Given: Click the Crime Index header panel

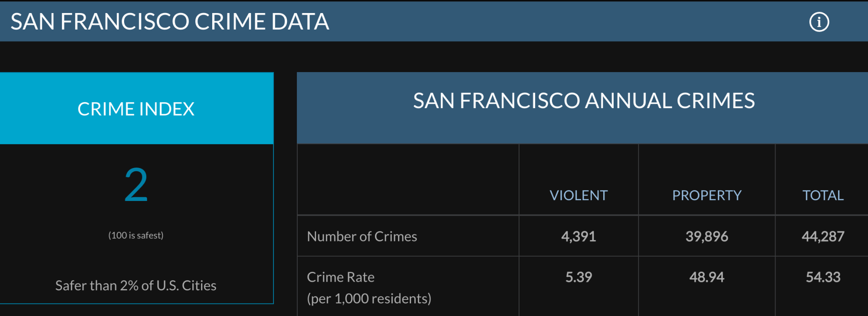Looking at the screenshot, I should click(136, 108).
